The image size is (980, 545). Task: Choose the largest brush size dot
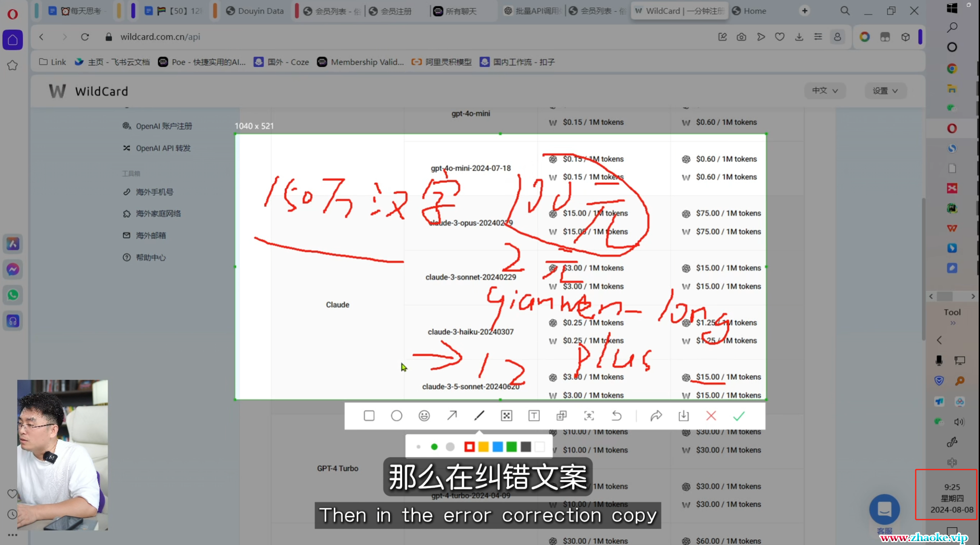click(x=450, y=447)
